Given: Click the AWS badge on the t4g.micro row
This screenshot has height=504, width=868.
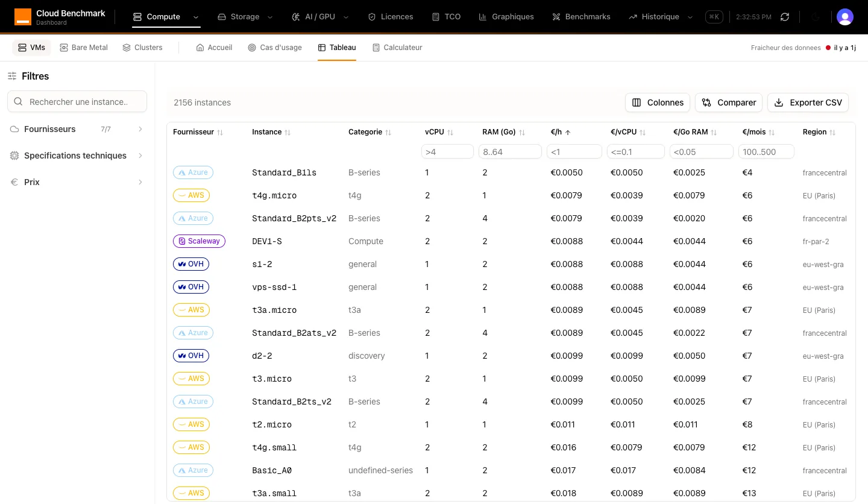Looking at the screenshot, I should point(191,195).
